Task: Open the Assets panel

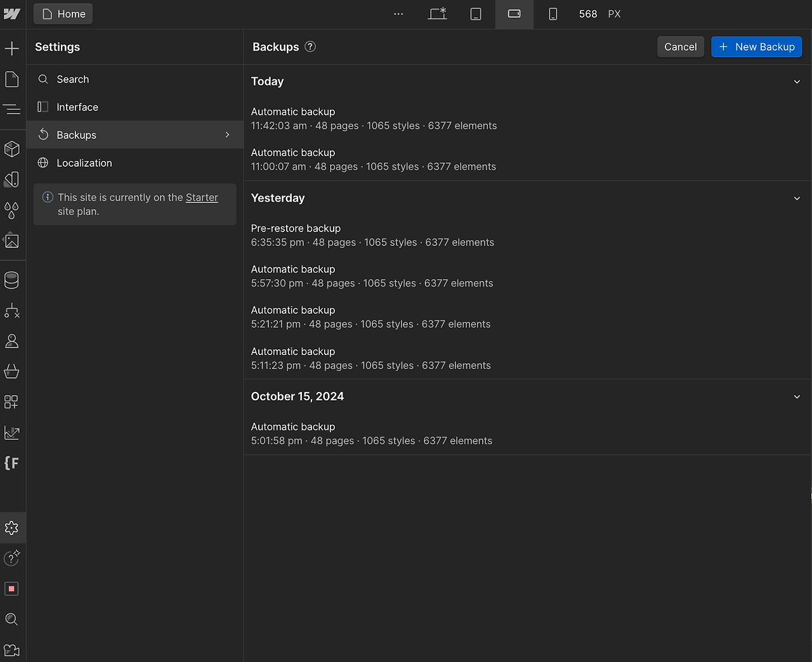Action: click(12, 241)
